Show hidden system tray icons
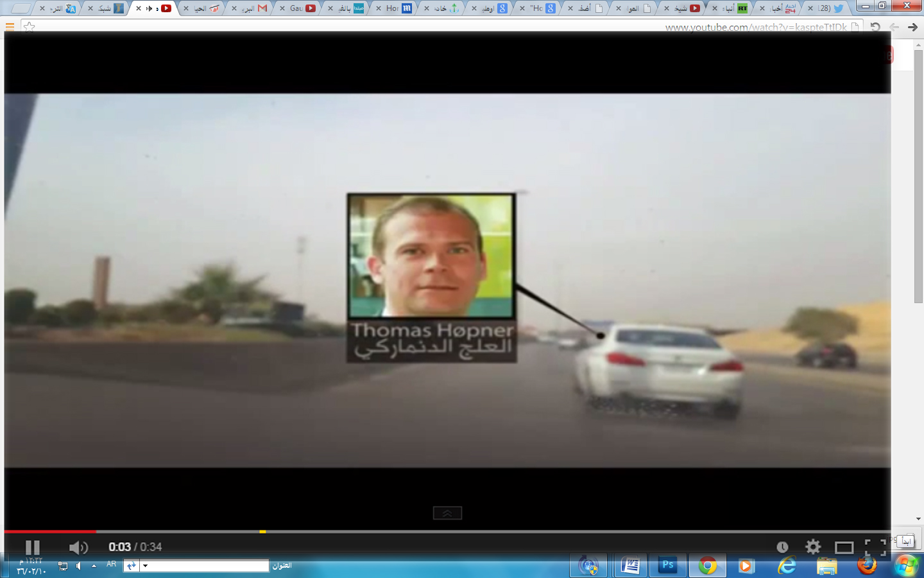924x578 pixels. click(x=94, y=566)
